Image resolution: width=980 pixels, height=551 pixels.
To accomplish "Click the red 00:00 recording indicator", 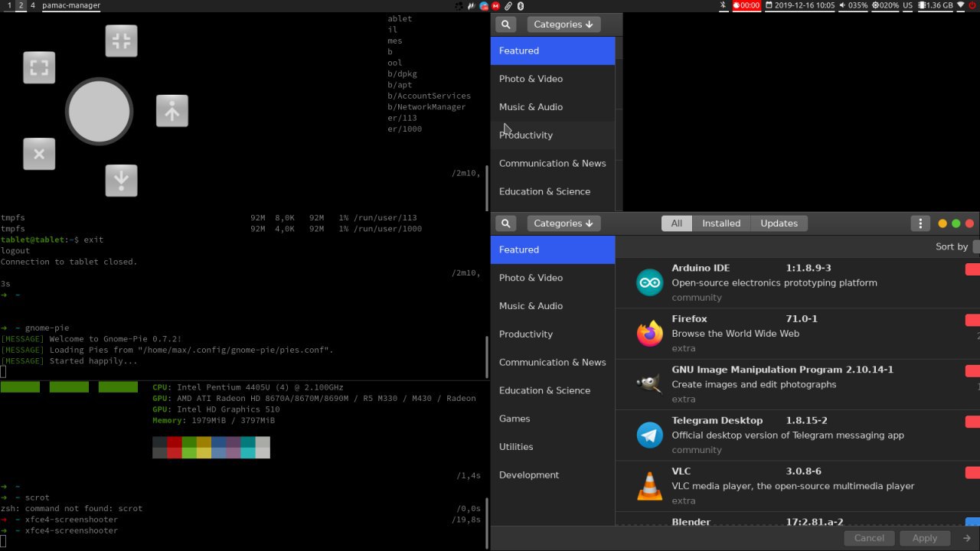I will 746,5.
